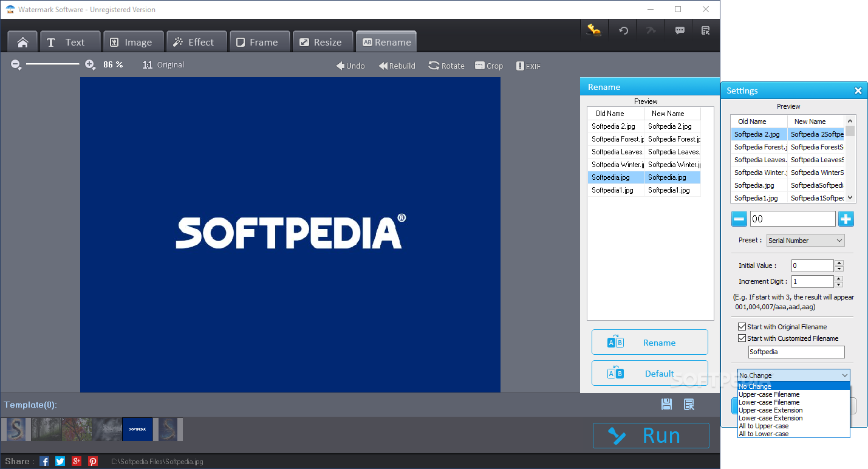This screenshot has width=868, height=469.
Task: Select the Crop tool
Action: tap(489, 66)
